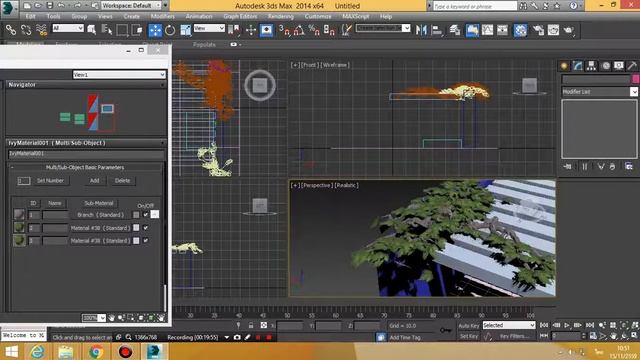Click color swatch of Branch sub-material row
The height and width of the screenshot is (360, 640).
pyautogui.click(x=136, y=215)
